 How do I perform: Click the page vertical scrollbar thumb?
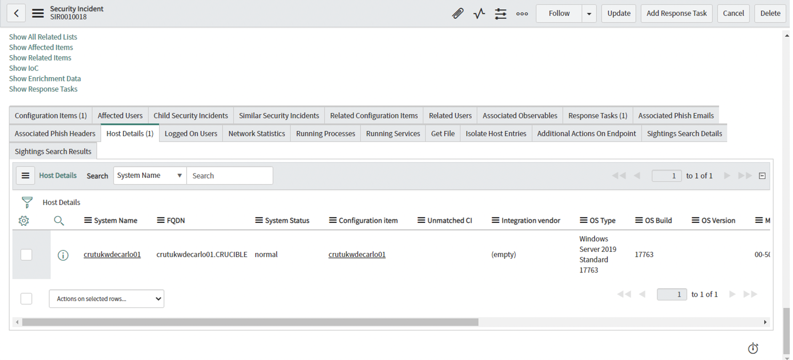tap(786, 332)
